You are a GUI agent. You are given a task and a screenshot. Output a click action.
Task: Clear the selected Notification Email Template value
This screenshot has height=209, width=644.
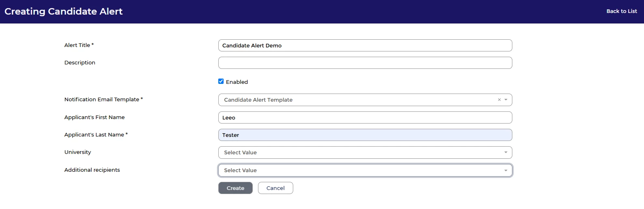click(x=499, y=100)
